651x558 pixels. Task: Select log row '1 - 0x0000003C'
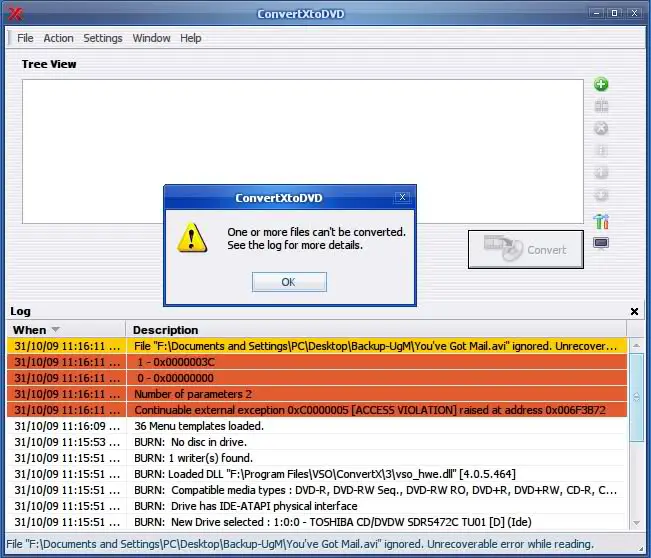point(317,362)
